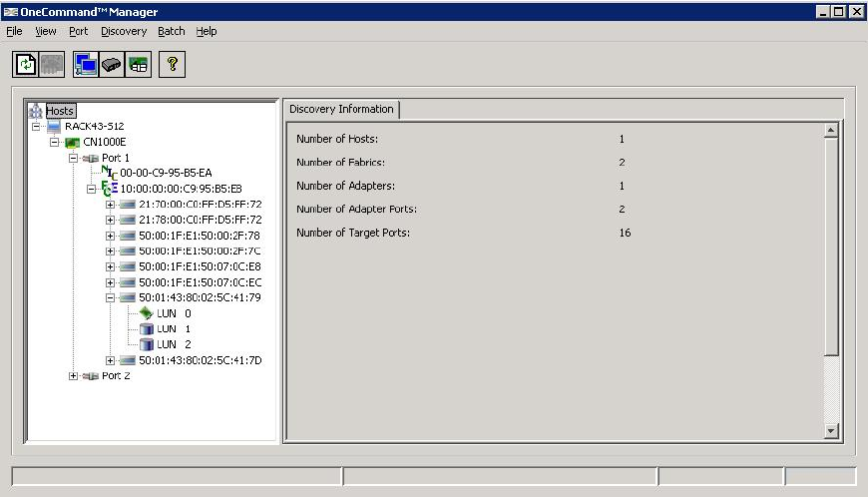Expand target 50:00:1F:E1:50:00:2F:78
This screenshot has height=497, width=868.
pyautogui.click(x=110, y=236)
